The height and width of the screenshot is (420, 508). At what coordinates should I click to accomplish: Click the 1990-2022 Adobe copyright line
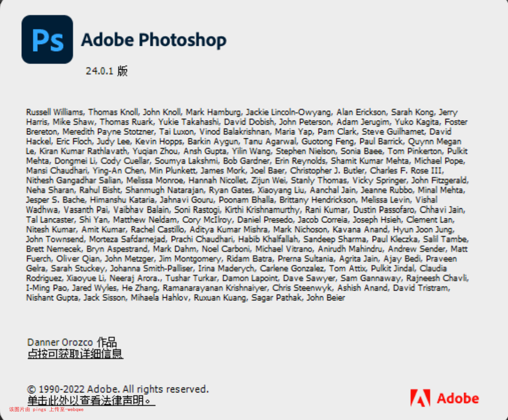(117, 389)
